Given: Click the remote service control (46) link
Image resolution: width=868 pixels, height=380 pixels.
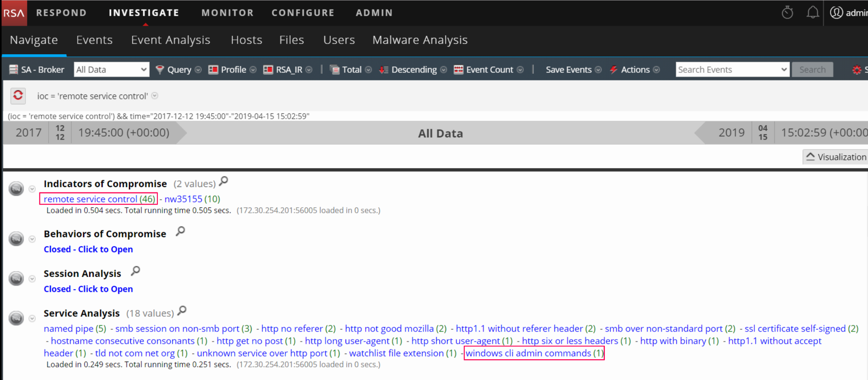Looking at the screenshot, I should click(x=99, y=199).
